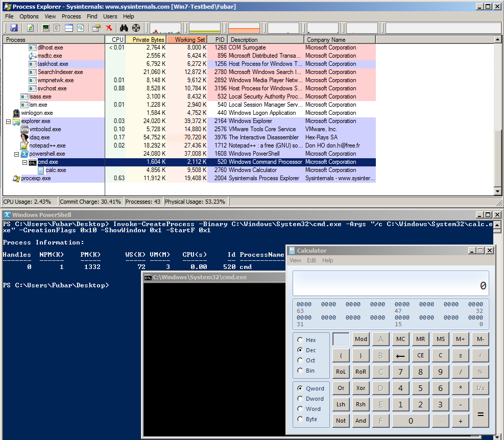Click the binoculars Find Handle icon
The height and width of the screenshot is (440, 504).
pyautogui.click(x=124, y=28)
